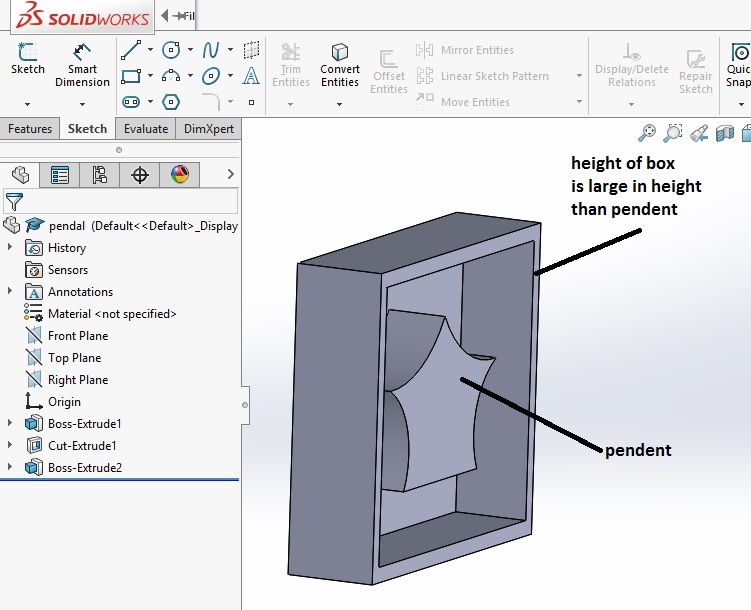This screenshot has height=610, width=751.
Task: Open Sketch button dropdown arrow
Action: coord(27,104)
